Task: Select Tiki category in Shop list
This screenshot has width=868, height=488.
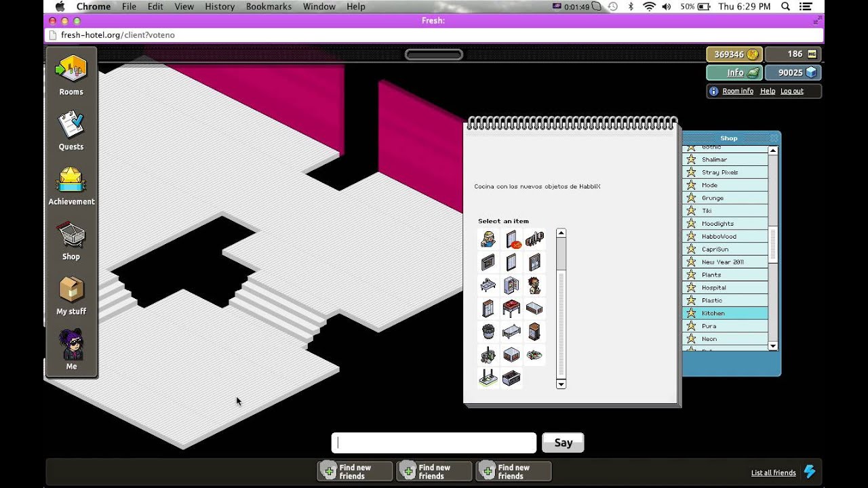Action: coord(725,211)
